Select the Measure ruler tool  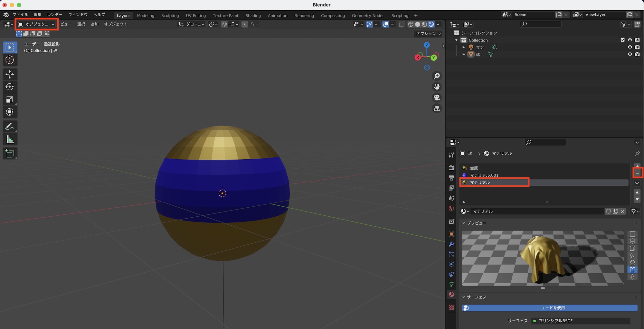click(x=10, y=139)
